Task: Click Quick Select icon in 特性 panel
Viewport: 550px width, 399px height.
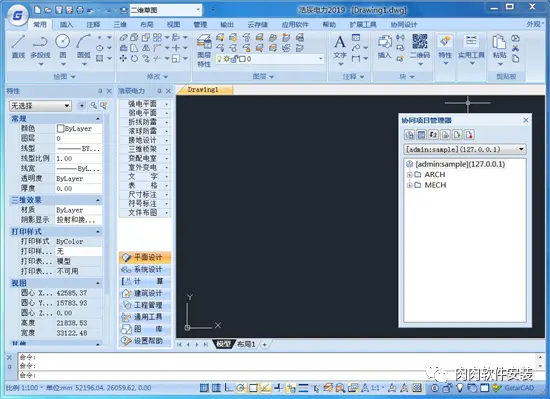Action: click(x=103, y=105)
